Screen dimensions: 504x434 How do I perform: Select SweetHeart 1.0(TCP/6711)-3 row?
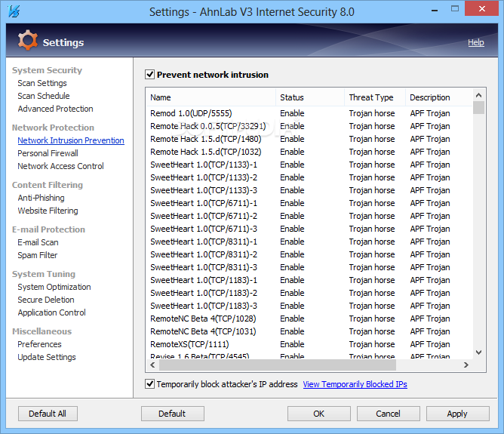coord(309,229)
